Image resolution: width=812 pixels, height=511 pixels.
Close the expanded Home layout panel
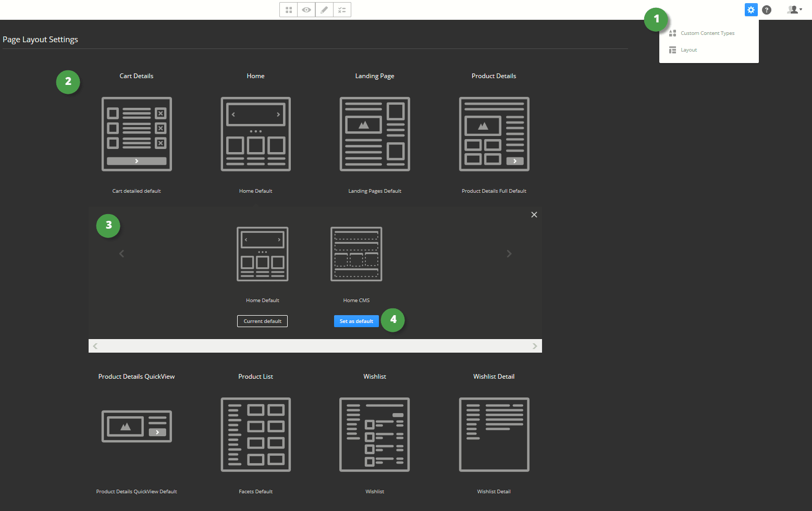pyautogui.click(x=534, y=215)
